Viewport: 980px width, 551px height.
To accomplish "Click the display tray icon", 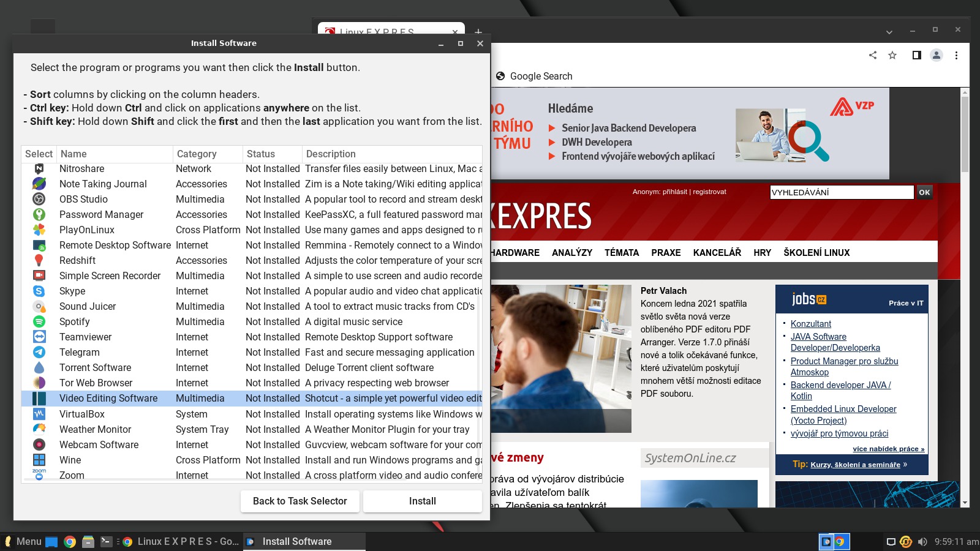I will [891, 542].
